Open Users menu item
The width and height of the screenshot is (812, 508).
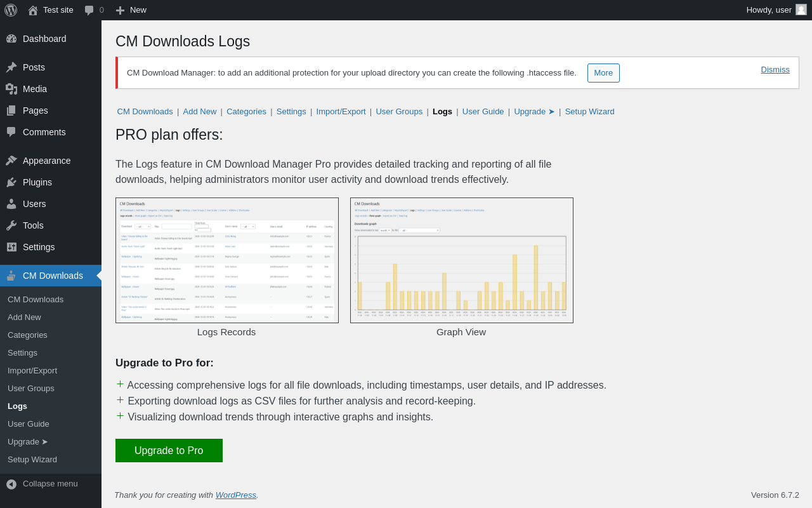click(x=51, y=204)
